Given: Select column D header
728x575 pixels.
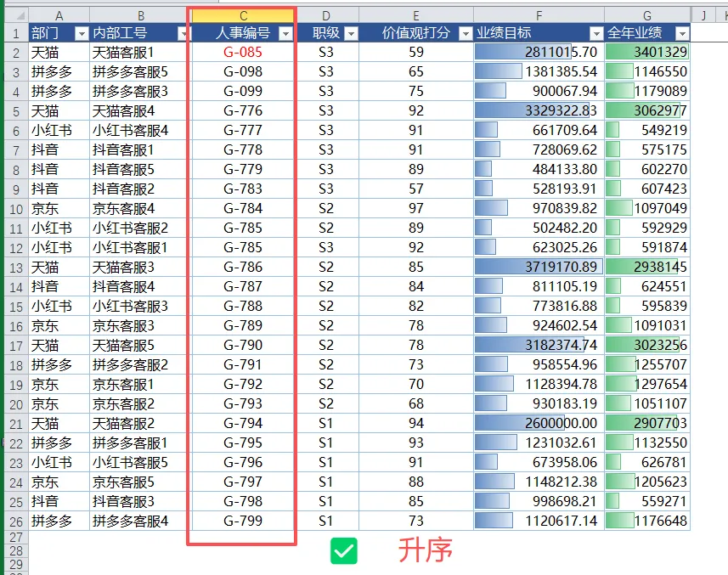Looking at the screenshot, I should (326, 16).
